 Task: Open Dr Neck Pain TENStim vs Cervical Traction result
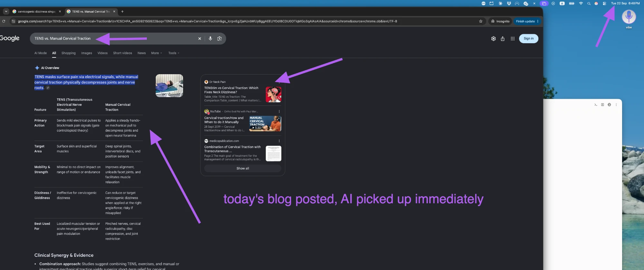(231, 90)
